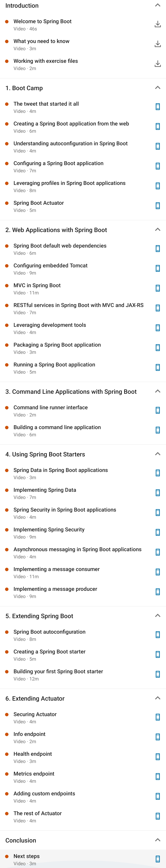
Task: Download the What you need to know video
Action: click(x=158, y=44)
